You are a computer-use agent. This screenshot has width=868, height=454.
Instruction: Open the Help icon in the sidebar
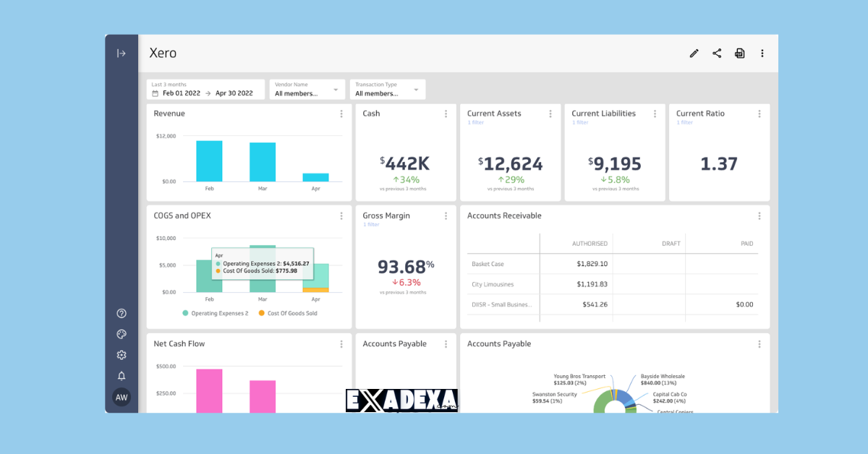[x=122, y=313]
